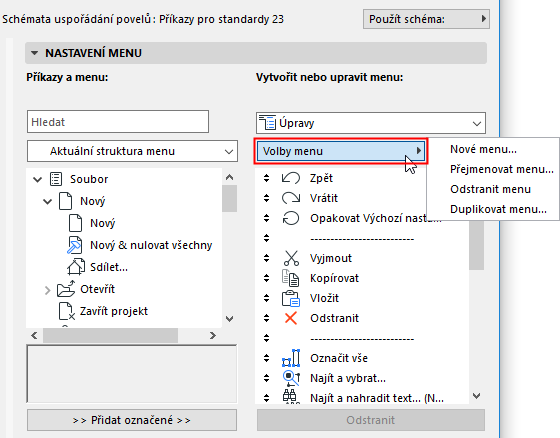Select the separator row below Opakovat
The image size is (560, 438).
[362, 238]
